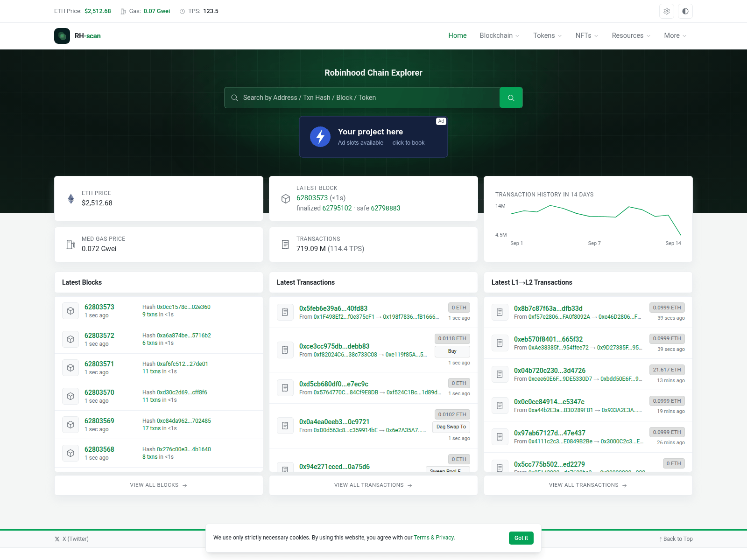Open transaction 0xce3cc975db...debb83
Image resolution: width=747 pixels, height=560 pixels.
[334, 346]
